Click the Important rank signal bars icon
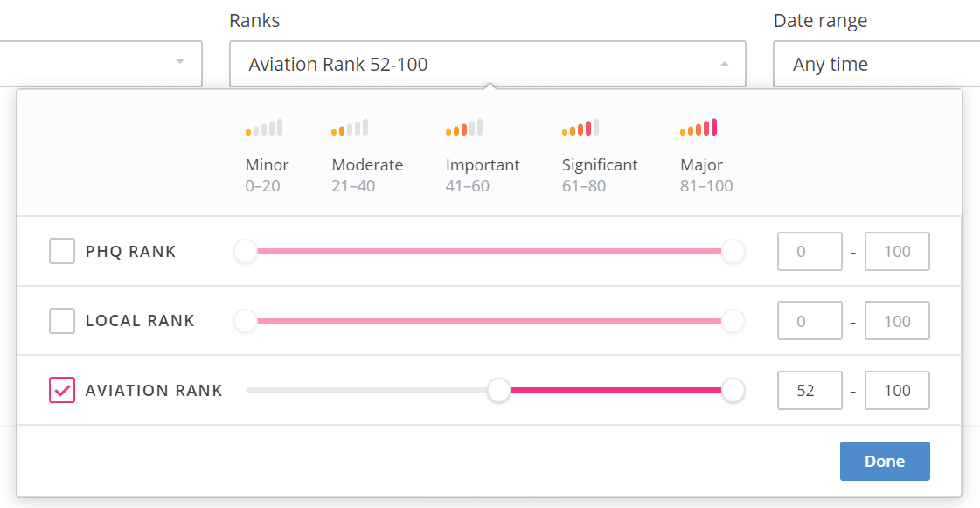Viewport: 980px width, 508px height. click(464, 129)
